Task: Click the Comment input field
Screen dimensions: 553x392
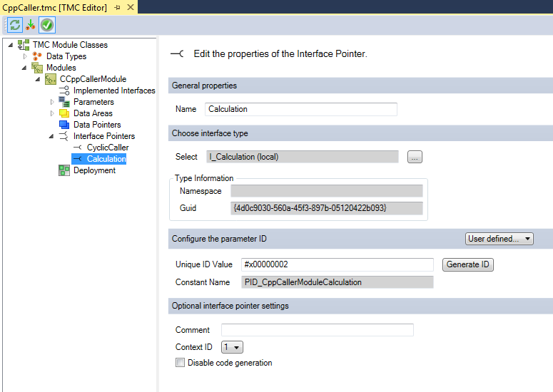Action: [318, 330]
